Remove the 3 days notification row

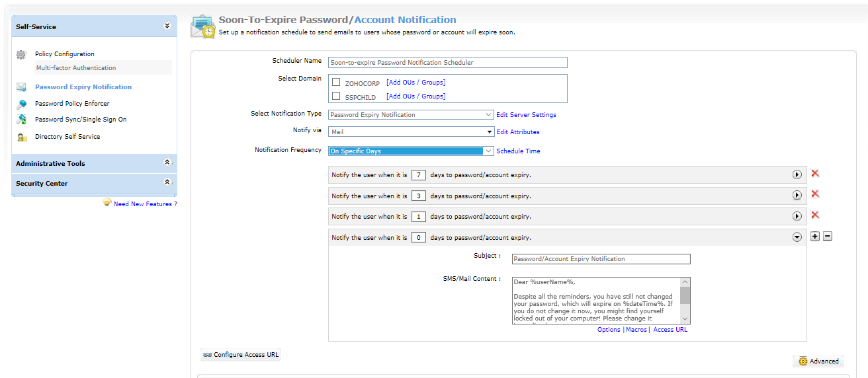tap(815, 194)
